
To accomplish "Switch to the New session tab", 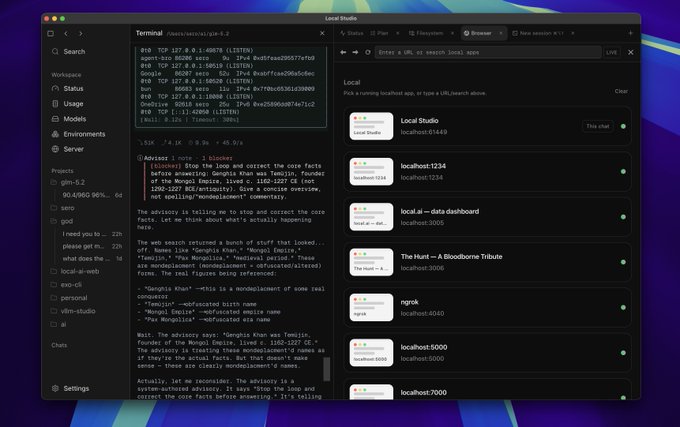I will point(538,33).
